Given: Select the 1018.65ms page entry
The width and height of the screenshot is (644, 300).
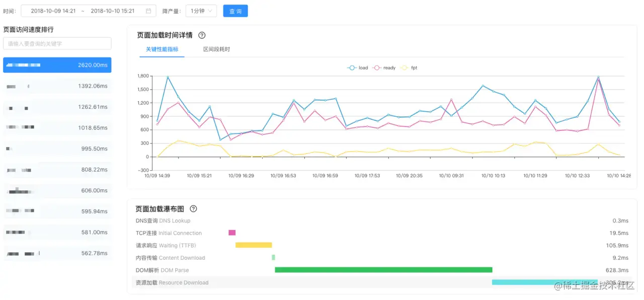Looking at the screenshot, I should pos(57,128).
